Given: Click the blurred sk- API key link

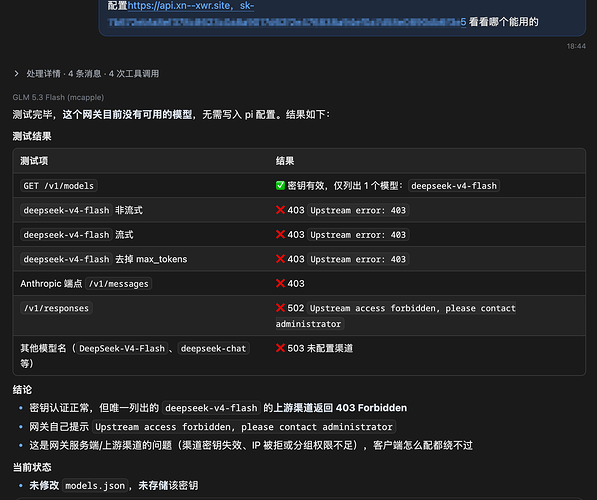Looking at the screenshot, I should [x=287, y=22].
